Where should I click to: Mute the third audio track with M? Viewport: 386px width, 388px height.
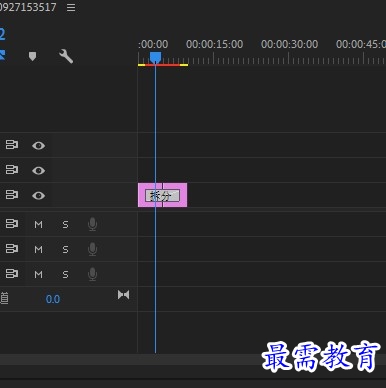click(38, 274)
